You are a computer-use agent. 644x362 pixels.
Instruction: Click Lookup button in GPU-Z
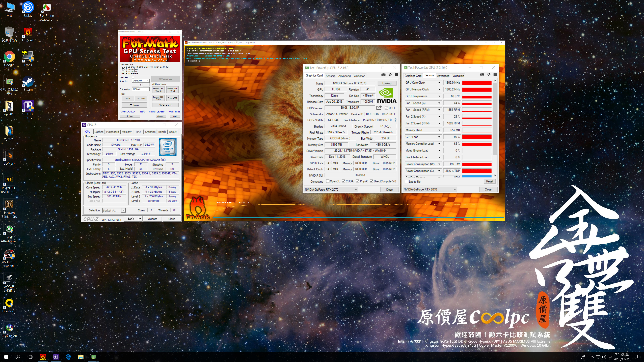(x=387, y=83)
